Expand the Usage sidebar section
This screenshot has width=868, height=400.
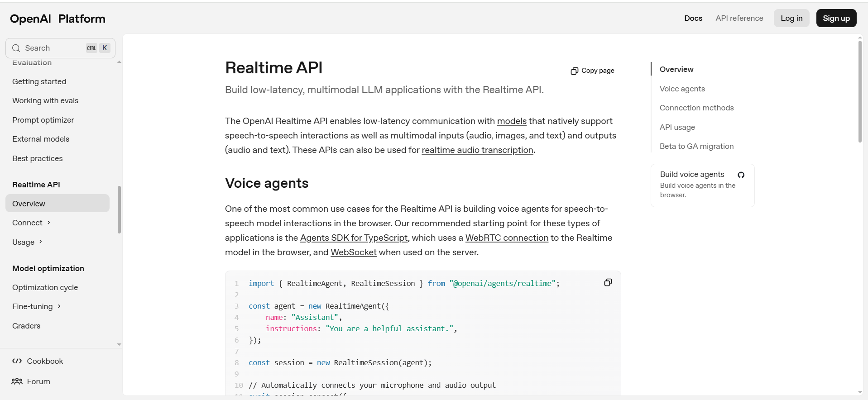pyautogui.click(x=40, y=242)
